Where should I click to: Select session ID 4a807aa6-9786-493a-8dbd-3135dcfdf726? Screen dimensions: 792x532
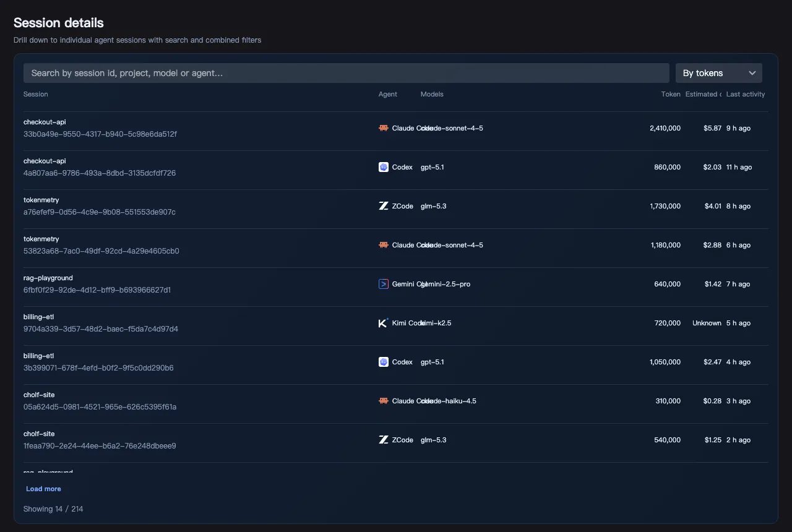point(100,173)
